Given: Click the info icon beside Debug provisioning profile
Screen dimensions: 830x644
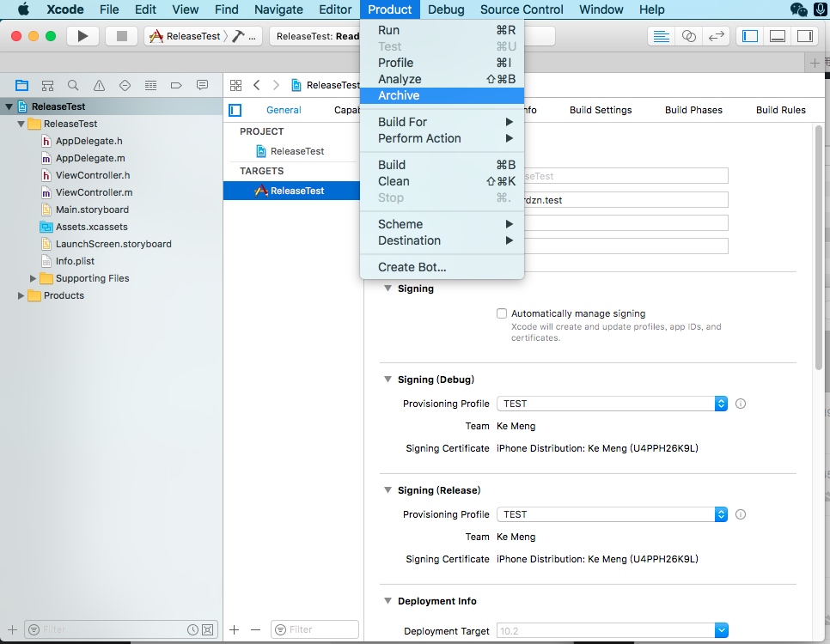Looking at the screenshot, I should click(741, 404).
